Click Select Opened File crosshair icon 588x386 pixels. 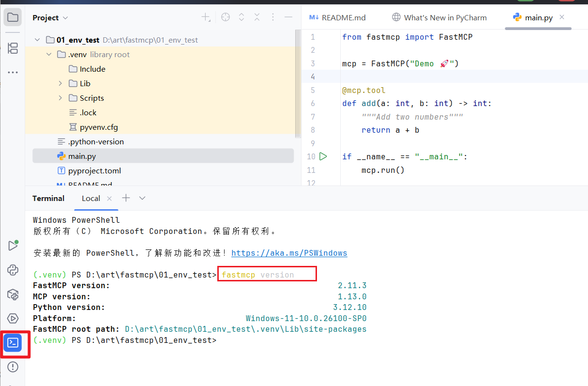(x=226, y=17)
